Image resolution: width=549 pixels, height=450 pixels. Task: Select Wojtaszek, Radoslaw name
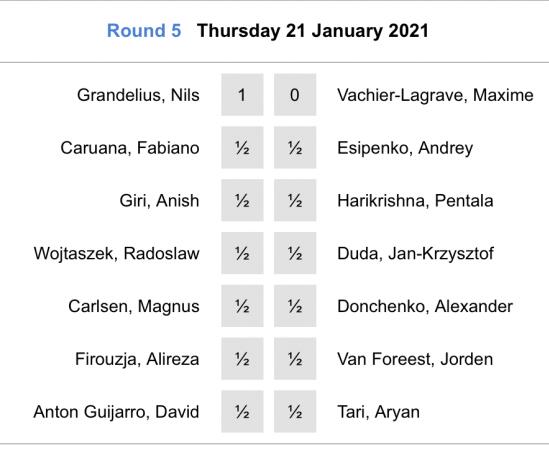pyautogui.click(x=117, y=254)
